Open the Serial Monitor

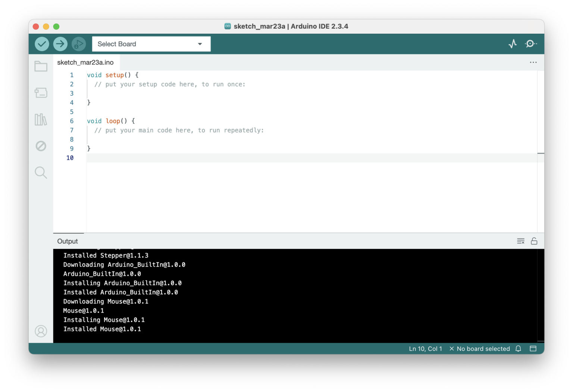click(x=530, y=44)
